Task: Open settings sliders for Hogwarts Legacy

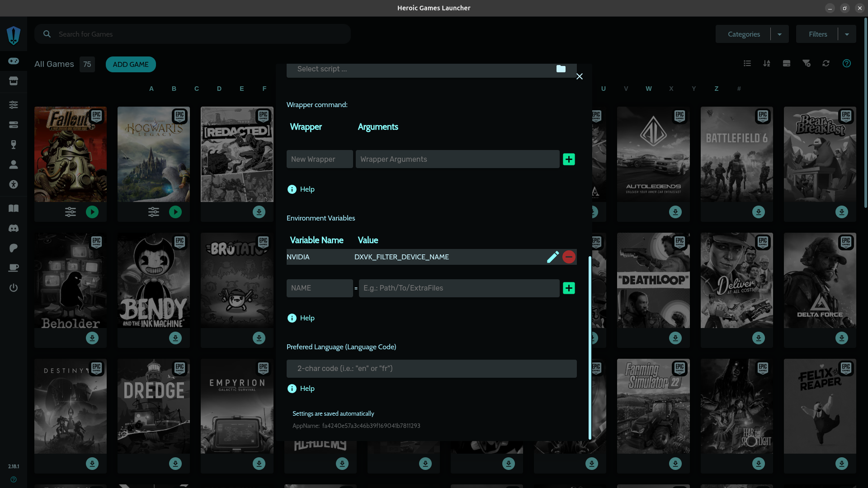Action: 154,212
